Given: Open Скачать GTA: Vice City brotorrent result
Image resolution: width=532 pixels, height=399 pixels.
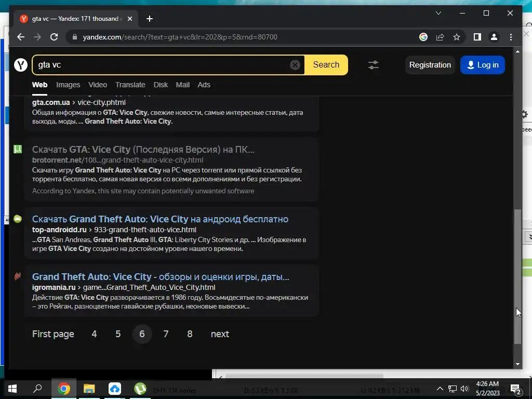Looking at the screenshot, I should point(143,149).
